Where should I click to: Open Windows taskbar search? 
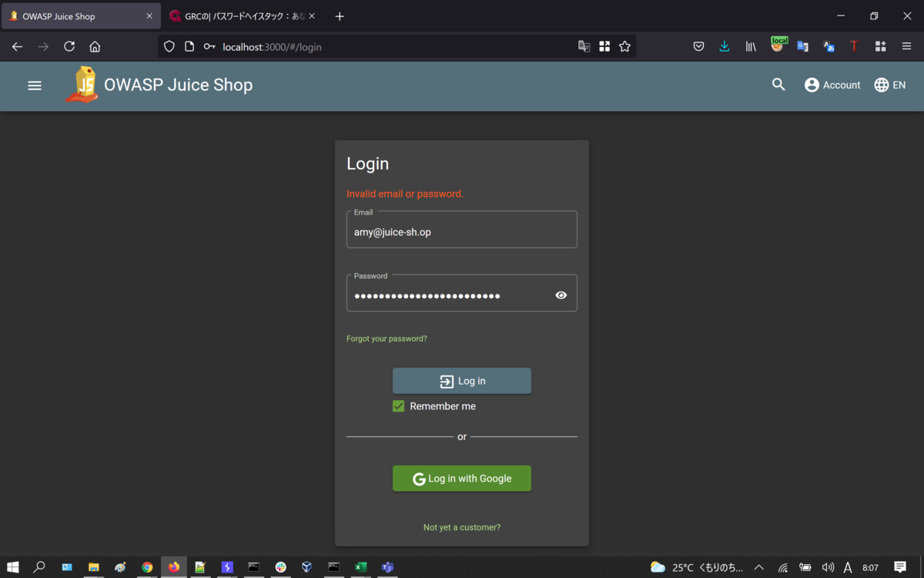39,567
